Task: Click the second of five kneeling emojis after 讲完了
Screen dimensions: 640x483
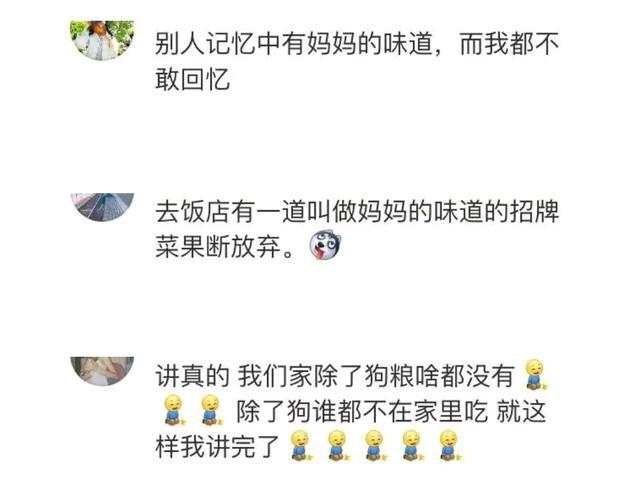Action: pyautogui.click(x=338, y=446)
